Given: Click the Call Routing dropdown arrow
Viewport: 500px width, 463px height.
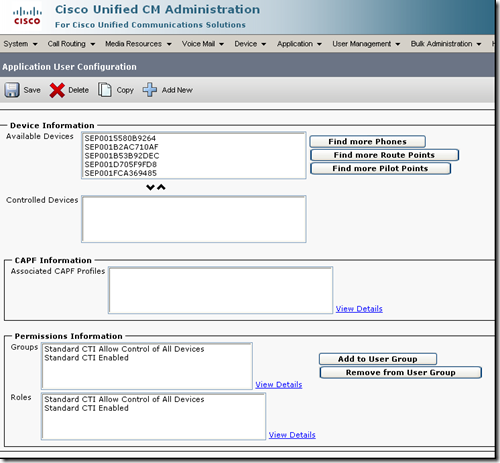Looking at the screenshot, I should point(93,44).
